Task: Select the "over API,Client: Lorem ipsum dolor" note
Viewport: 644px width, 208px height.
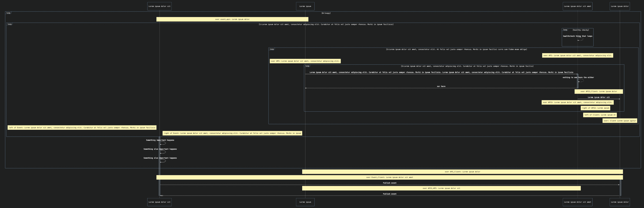Action: click(x=462, y=172)
